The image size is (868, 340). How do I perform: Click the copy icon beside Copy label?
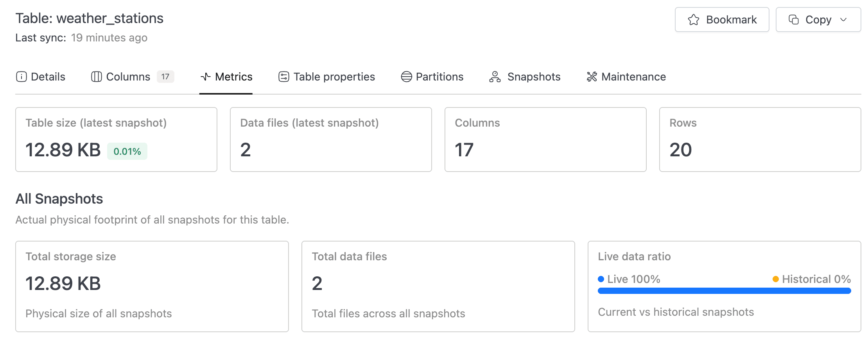(x=793, y=20)
